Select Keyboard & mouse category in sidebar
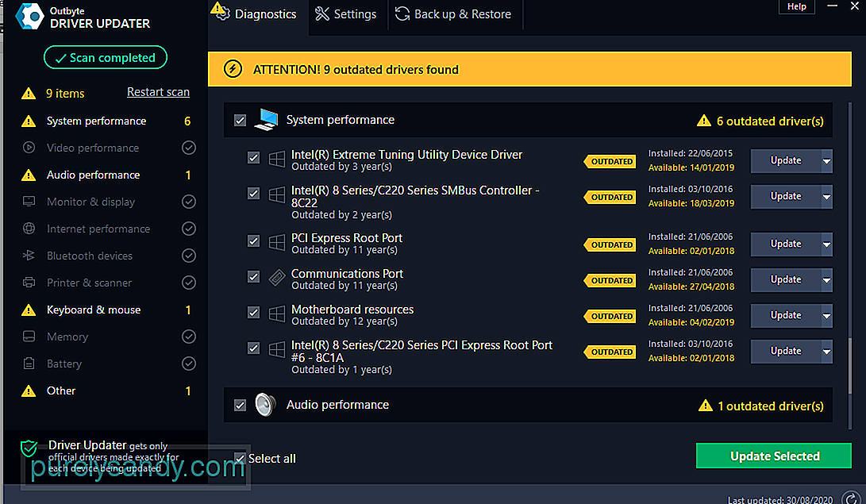 coord(106,310)
